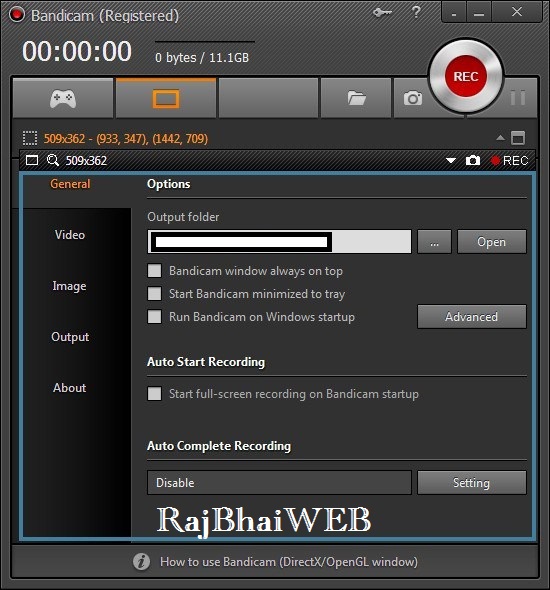Enable Bandicam window always on top
This screenshot has width=550, height=590.
tap(155, 271)
